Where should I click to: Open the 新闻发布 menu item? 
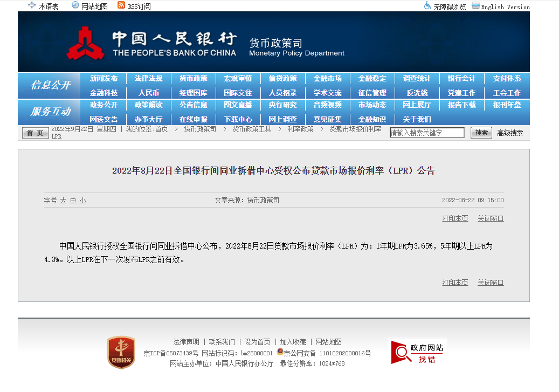pos(103,79)
